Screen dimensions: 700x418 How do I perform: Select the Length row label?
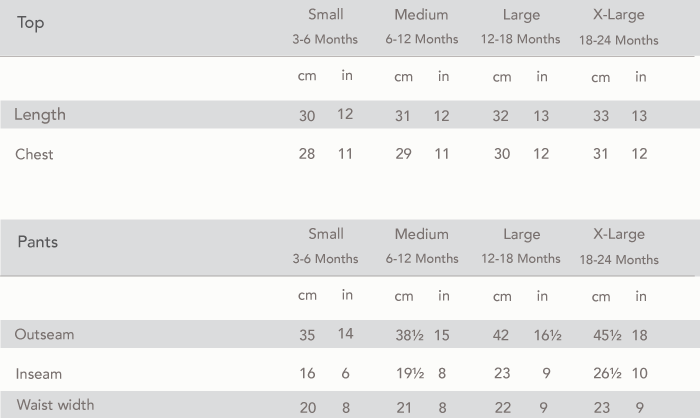tap(40, 114)
